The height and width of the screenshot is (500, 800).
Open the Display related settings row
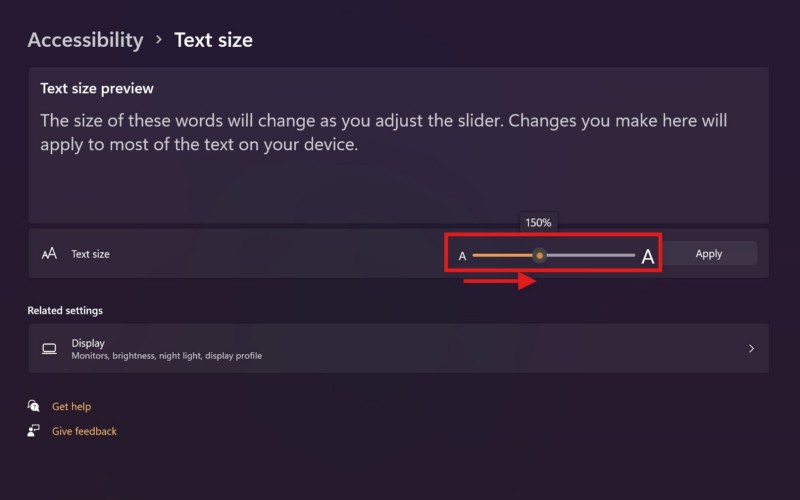click(398, 349)
